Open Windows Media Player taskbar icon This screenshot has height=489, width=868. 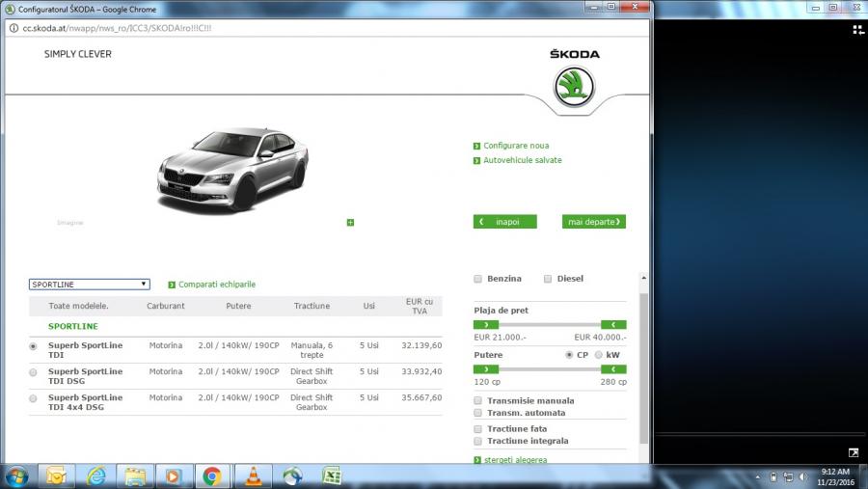[x=173, y=475]
